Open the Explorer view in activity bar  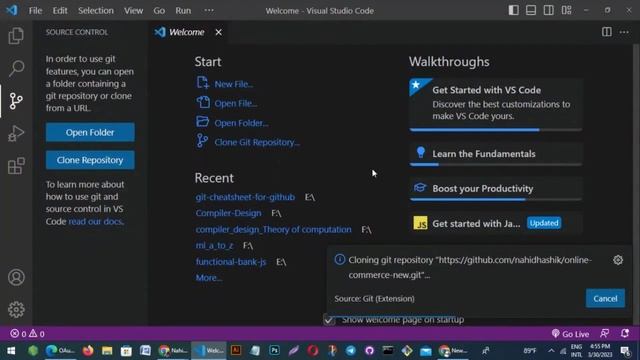pos(16,36)
